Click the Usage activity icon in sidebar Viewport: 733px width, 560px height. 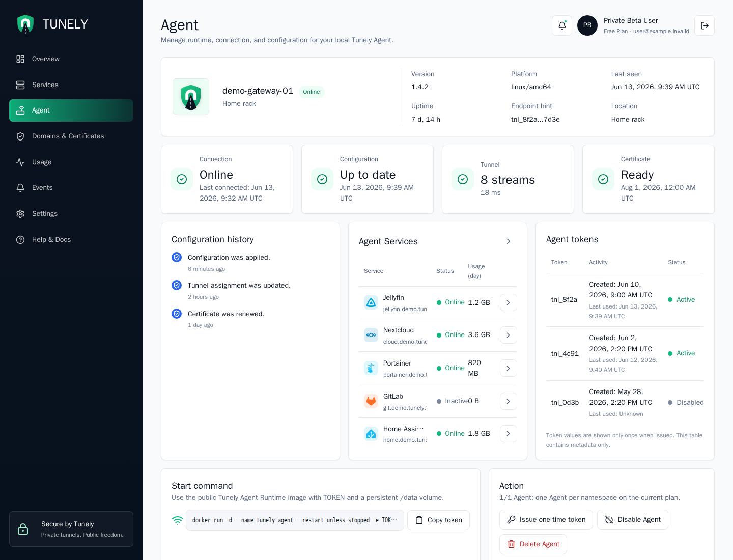click(20, 162)
